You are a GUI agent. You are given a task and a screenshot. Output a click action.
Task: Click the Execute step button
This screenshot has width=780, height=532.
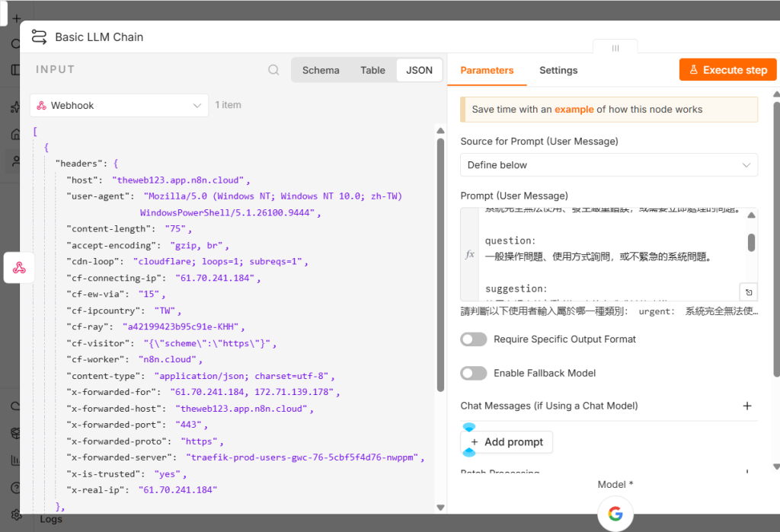(x=727, y=69)
